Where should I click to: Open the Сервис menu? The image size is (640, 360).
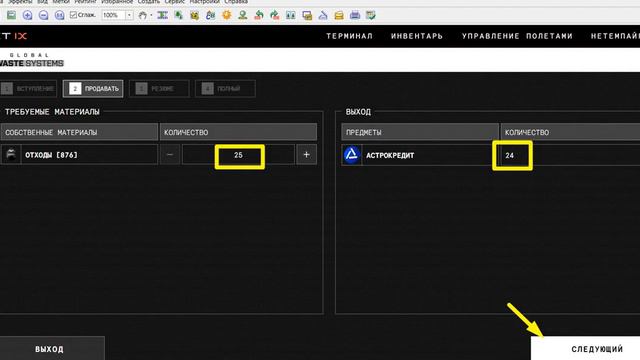(x=175, y=2)
